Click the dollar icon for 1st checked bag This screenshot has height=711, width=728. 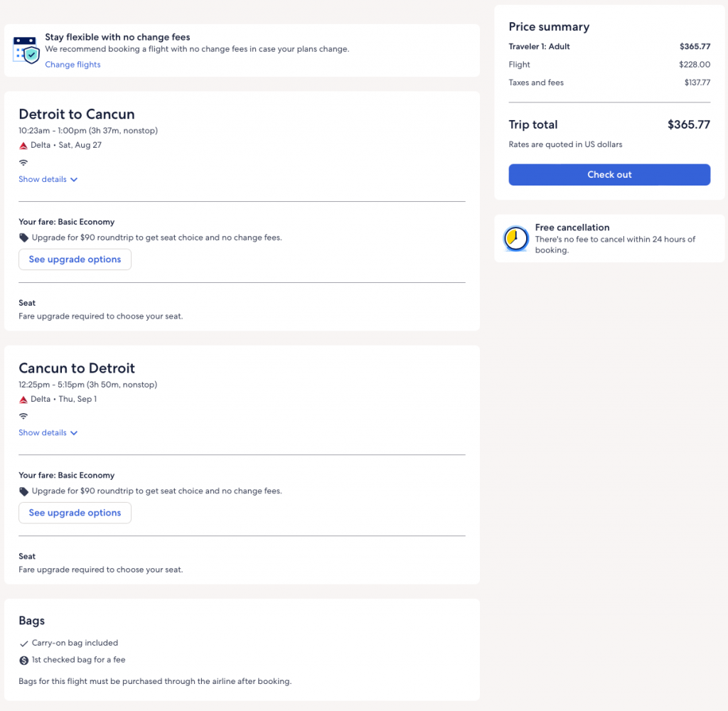pyautogui.click(x=24, y=661)
